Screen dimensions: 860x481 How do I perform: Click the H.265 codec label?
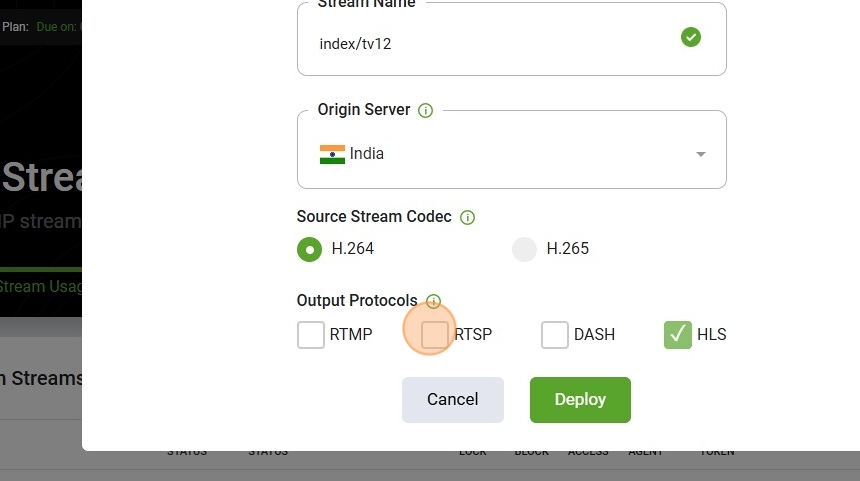tap(568, 248)
